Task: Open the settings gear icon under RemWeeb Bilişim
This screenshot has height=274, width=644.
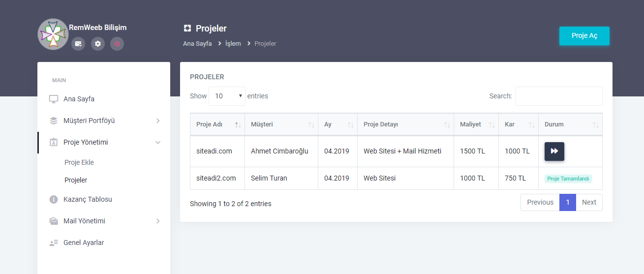Action: pos(98,44)
